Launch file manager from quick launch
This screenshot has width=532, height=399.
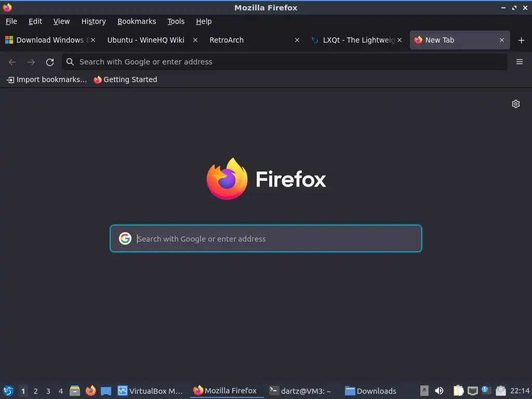75,391
